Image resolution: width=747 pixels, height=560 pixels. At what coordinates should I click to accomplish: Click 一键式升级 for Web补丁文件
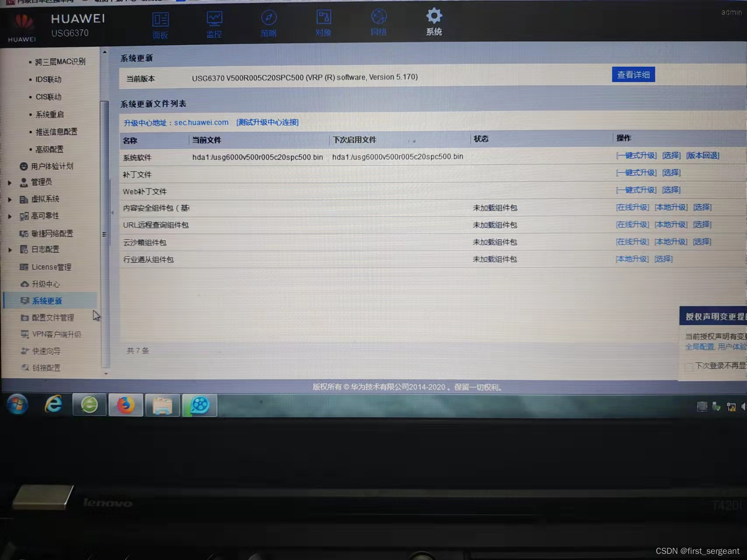[x=636, y=190]
